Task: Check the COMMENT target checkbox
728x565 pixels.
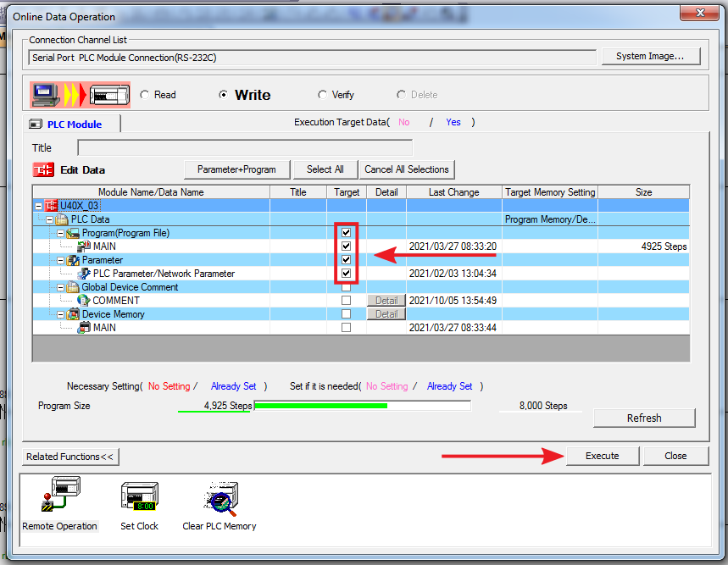Action: click(x=346, y=301)
